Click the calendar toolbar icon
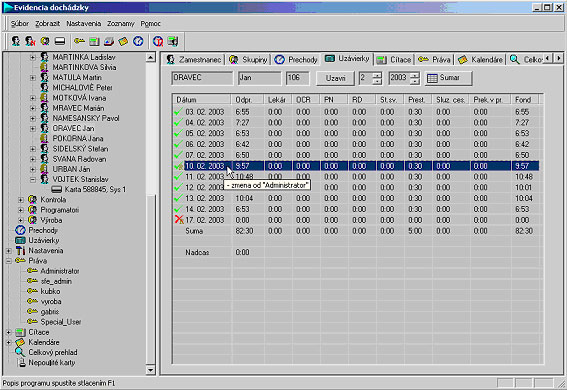The height and width of the screenshot is (390, 567). (123, 41)
